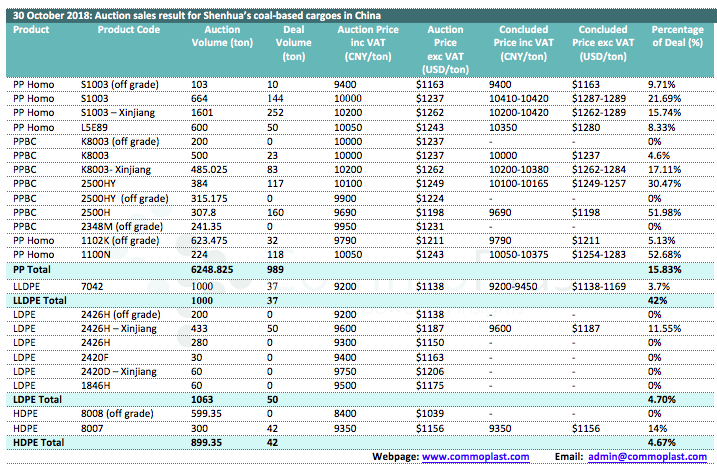Select product code L5E89 cell
Screen dimensions: 717x471
95,128
